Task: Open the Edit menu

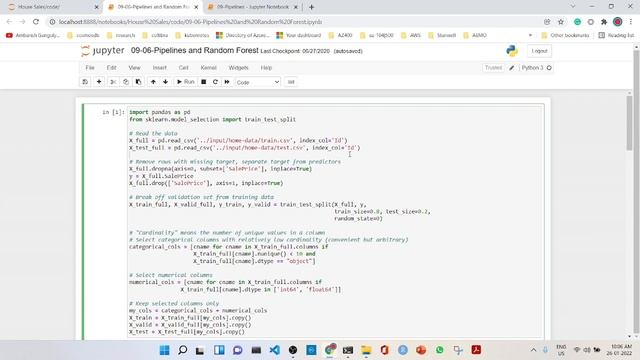Action: pyautogui.click(x=111, y=68)
